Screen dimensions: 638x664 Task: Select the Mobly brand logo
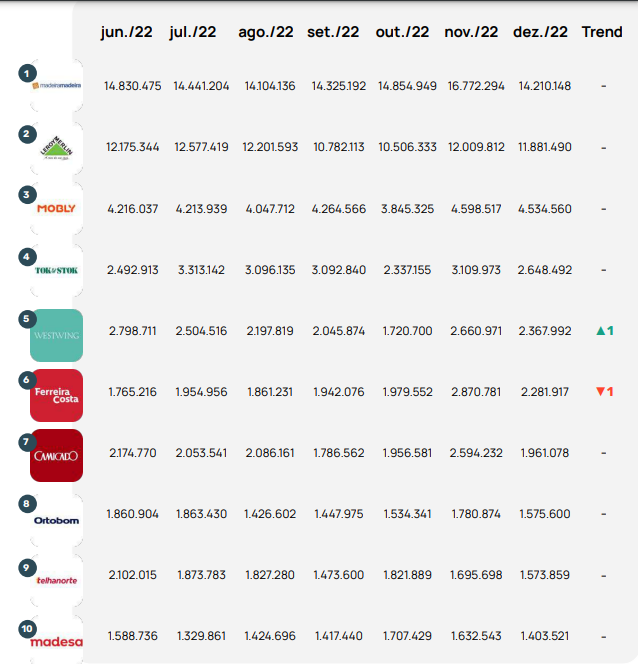57,209
